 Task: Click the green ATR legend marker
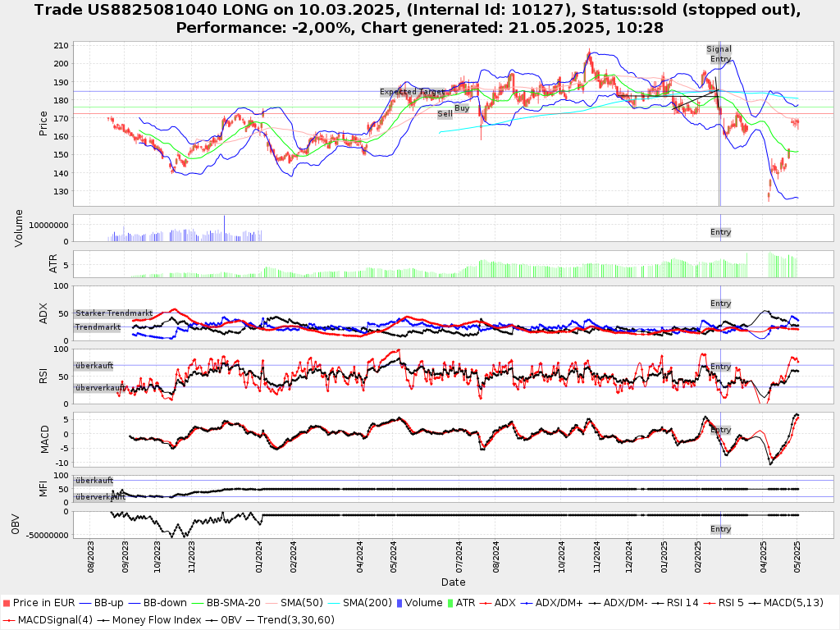449,603
